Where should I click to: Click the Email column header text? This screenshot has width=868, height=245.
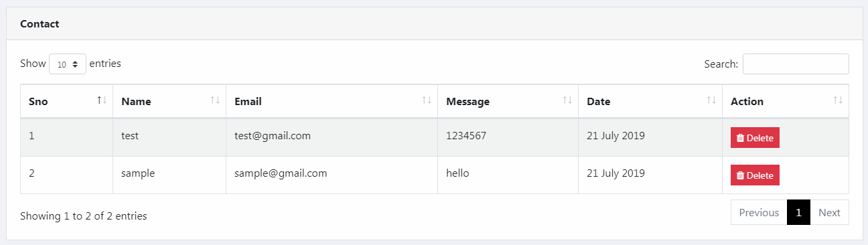(x=248, y=102)
